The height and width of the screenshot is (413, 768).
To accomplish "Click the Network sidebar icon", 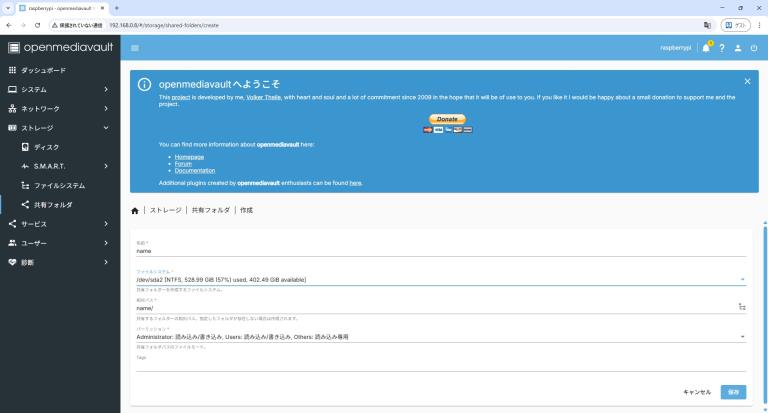I will 12,108.
